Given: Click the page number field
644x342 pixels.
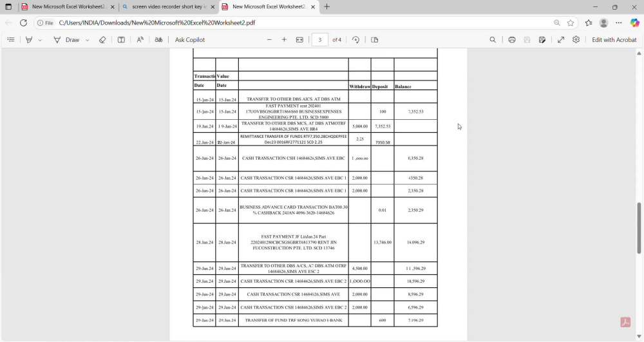Looking at the screenshot, I should click(x=320, y=40).
